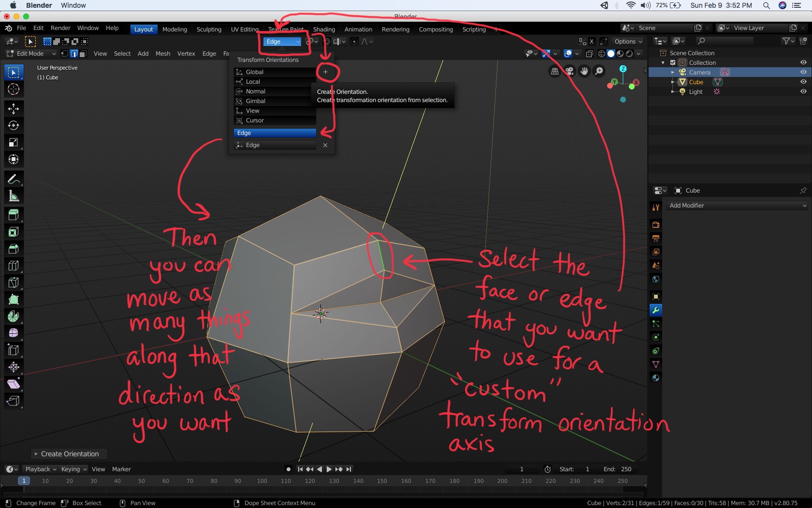
Task: Open the Modifiers wrench properties tab
Action: (656, 310)
